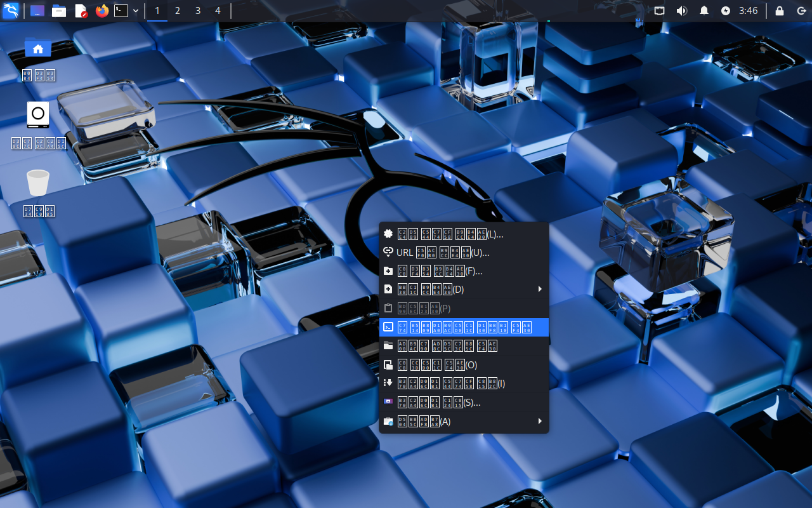Open the notifications bell icon
The height and width of the screenshot is (508, 812).
(x=704, y=11)
